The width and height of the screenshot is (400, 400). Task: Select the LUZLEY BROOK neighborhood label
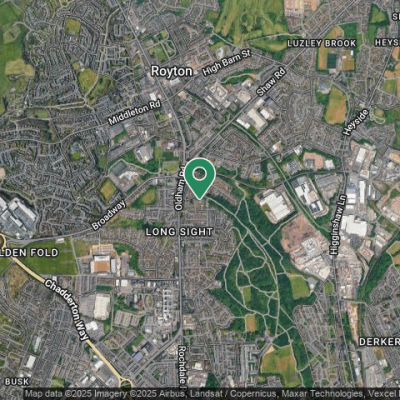click(322, 43)
